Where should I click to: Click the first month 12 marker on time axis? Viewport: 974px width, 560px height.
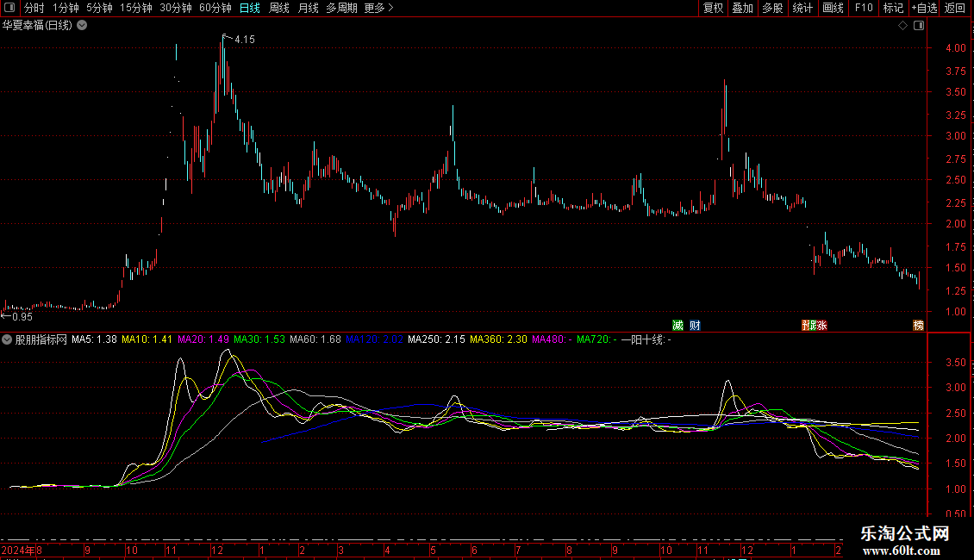pos(217,550)
